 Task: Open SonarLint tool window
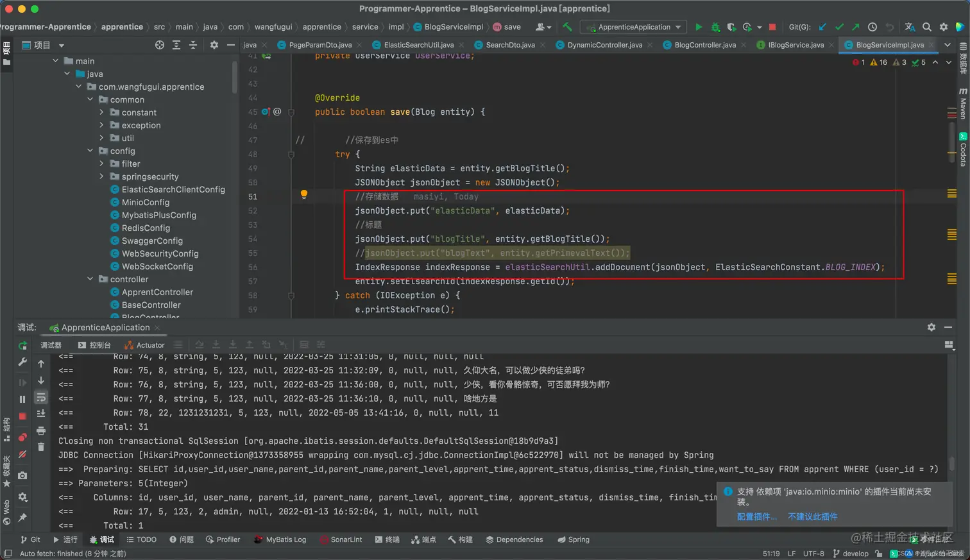point(341,539)
